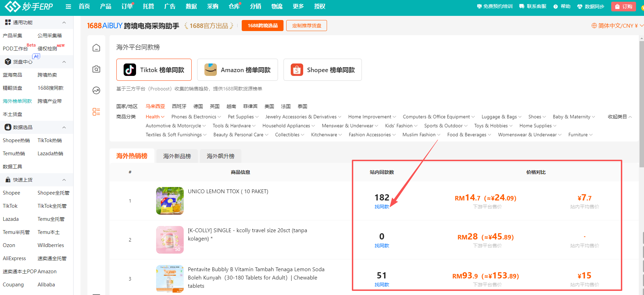Open the 授权 top menu
This screenshot has height=295, width=644.
[x=320, y=6]
